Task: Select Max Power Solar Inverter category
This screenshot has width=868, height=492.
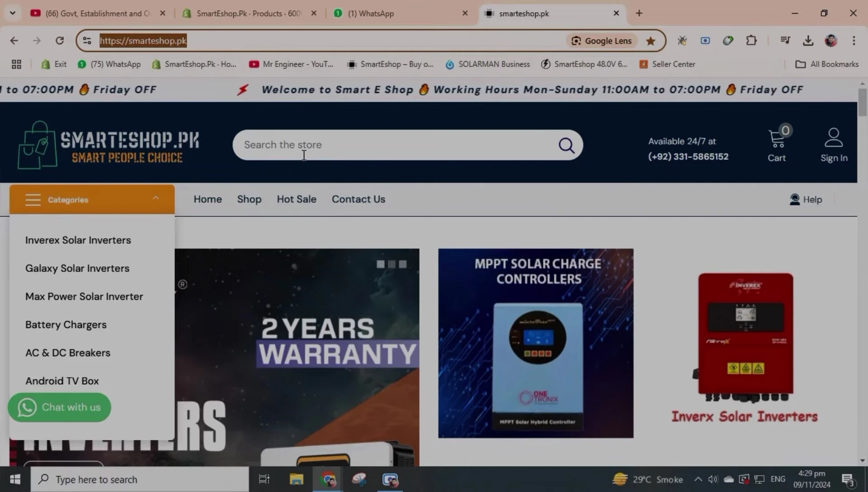Action: tap(84, 297)
